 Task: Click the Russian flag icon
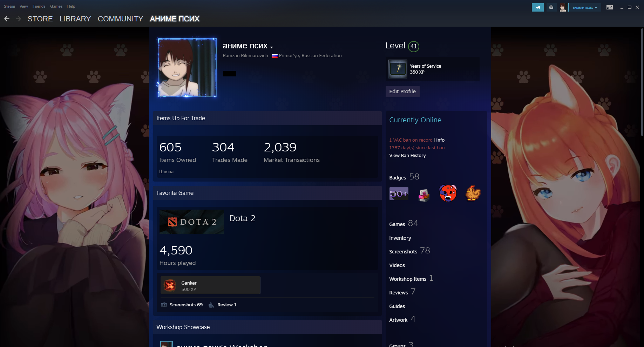(275, 56)
